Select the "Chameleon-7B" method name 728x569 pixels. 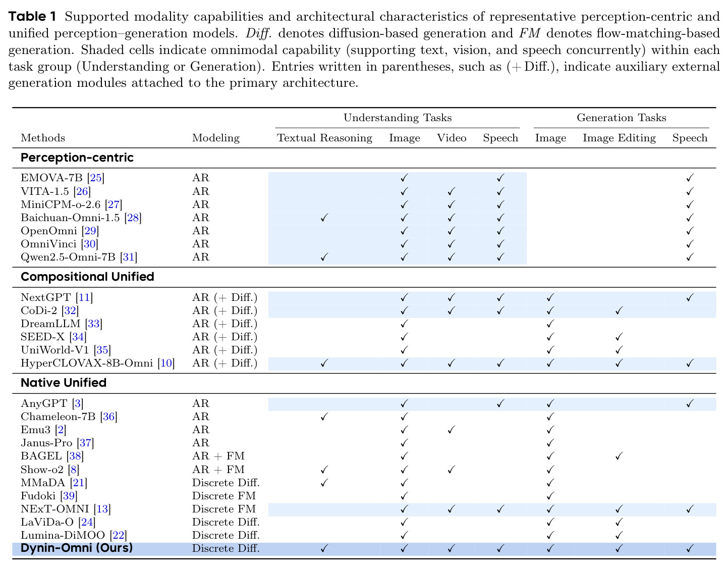[x=58, y=417]
